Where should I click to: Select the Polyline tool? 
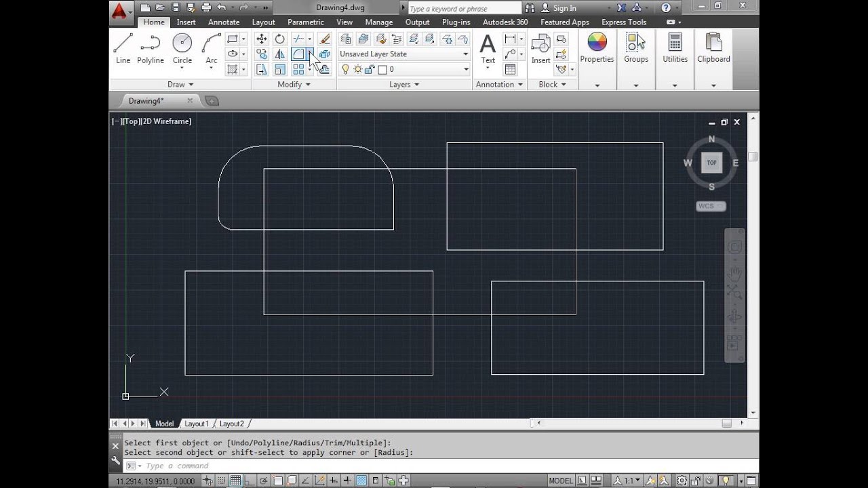(151, 48)
